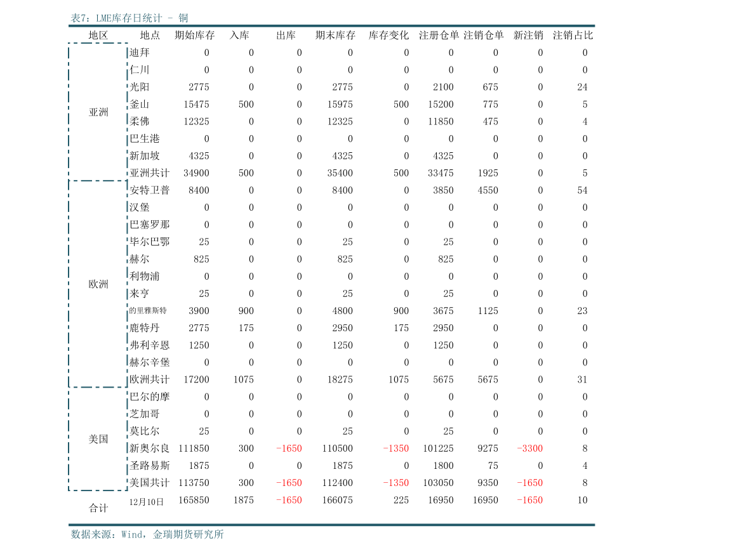The image size is (756, 552).
Task: Select the -1350 in the -3300 row
Action: [x=396, y=449]
